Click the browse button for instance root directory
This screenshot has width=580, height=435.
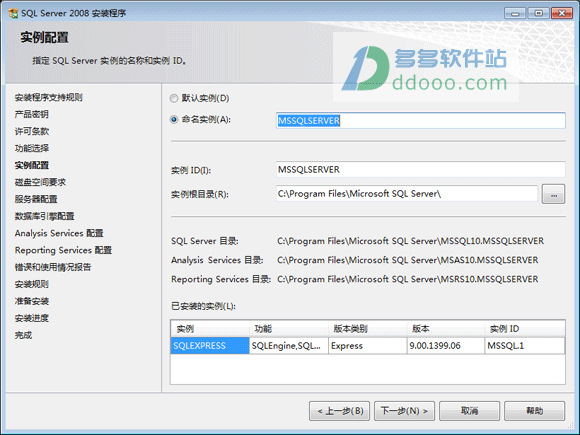coord(553,194)
